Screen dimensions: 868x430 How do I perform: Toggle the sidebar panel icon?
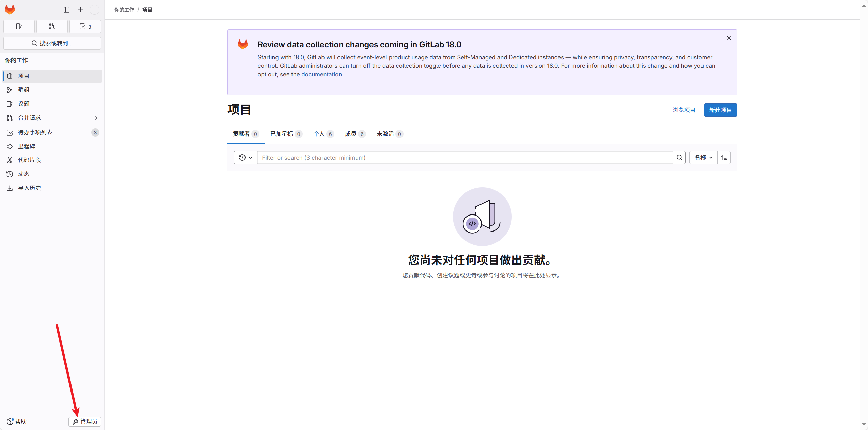tap(66, 10)
